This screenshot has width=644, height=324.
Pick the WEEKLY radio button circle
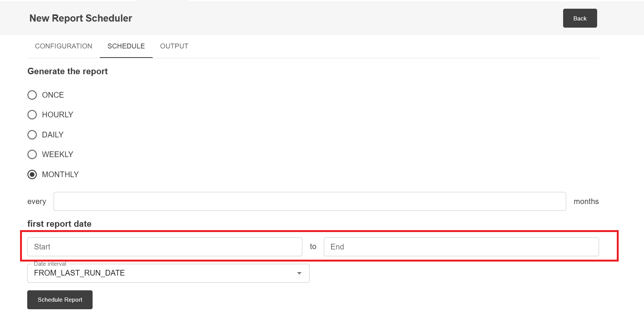click(x=32, y=154)
